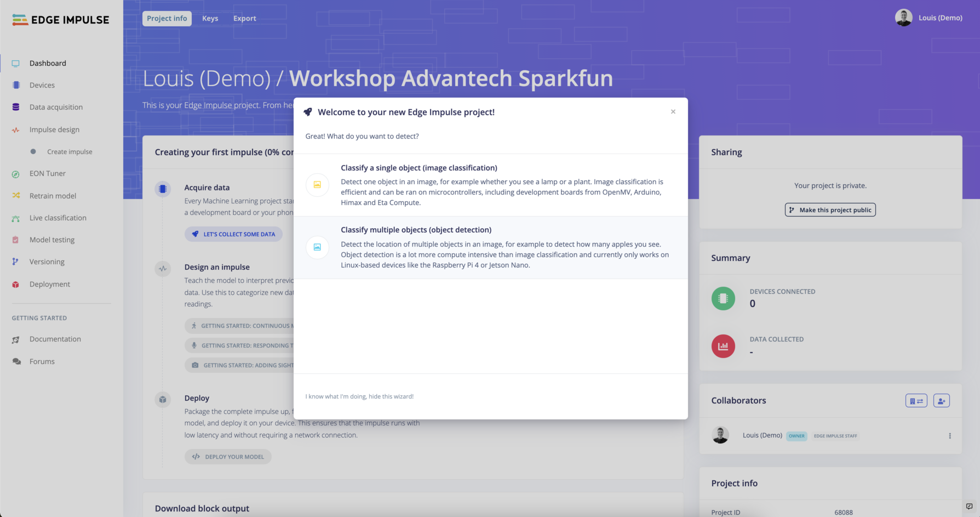This screenshot has height=517, width=980.
Task: Click Getting started: Continuous motion button
Action: tap(239, 326)
